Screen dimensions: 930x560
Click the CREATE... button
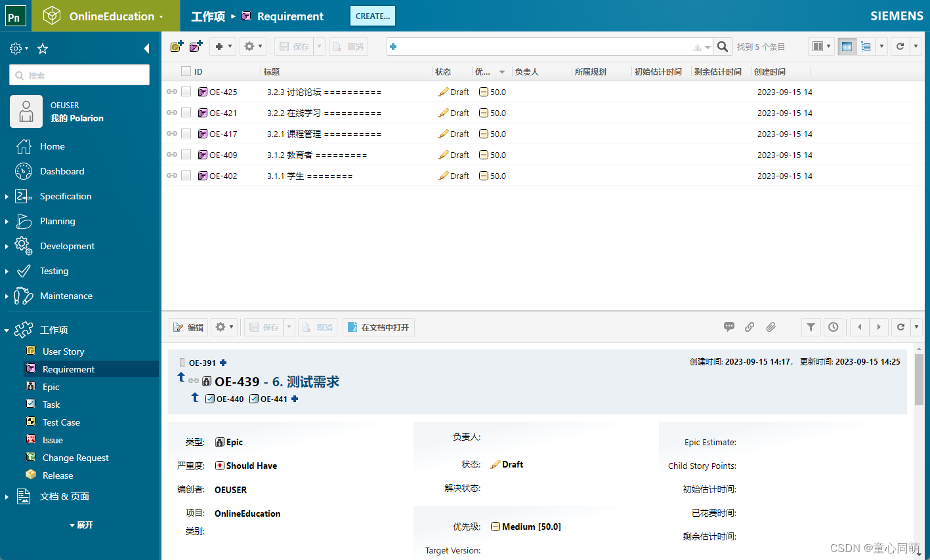click(x=372, y=16)
